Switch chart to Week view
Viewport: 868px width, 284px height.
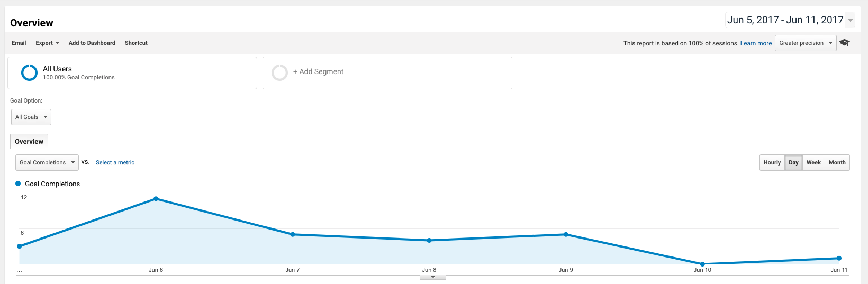point(813,162)
